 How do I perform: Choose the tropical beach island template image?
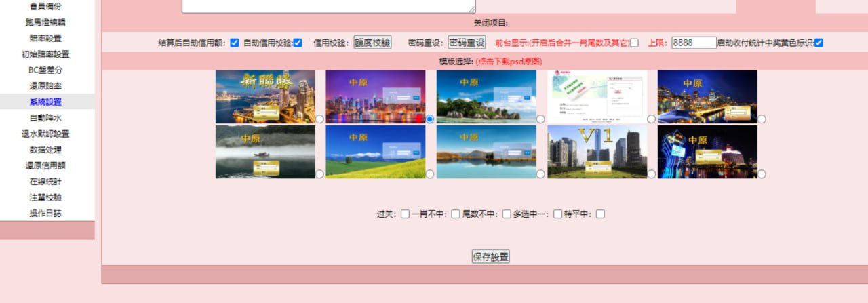tap(486, 96)
